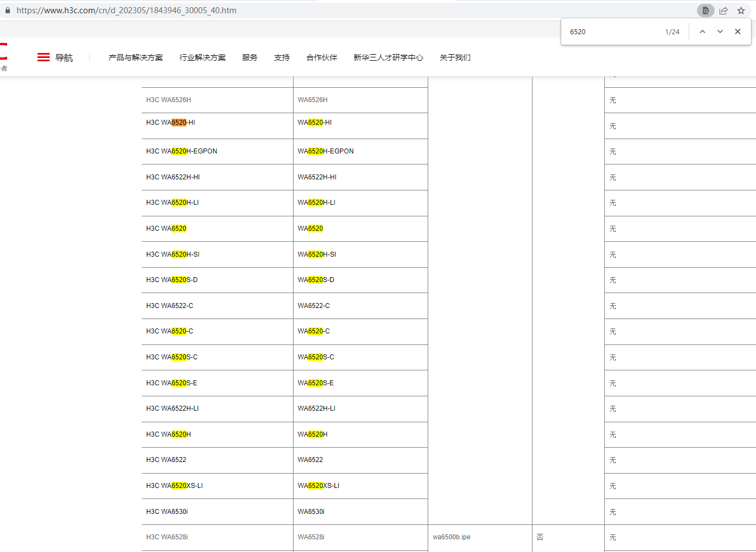Select second-column cell WA6520S-E
The height and width of the screenshot is (552, 756).
[x=316, y=383]
